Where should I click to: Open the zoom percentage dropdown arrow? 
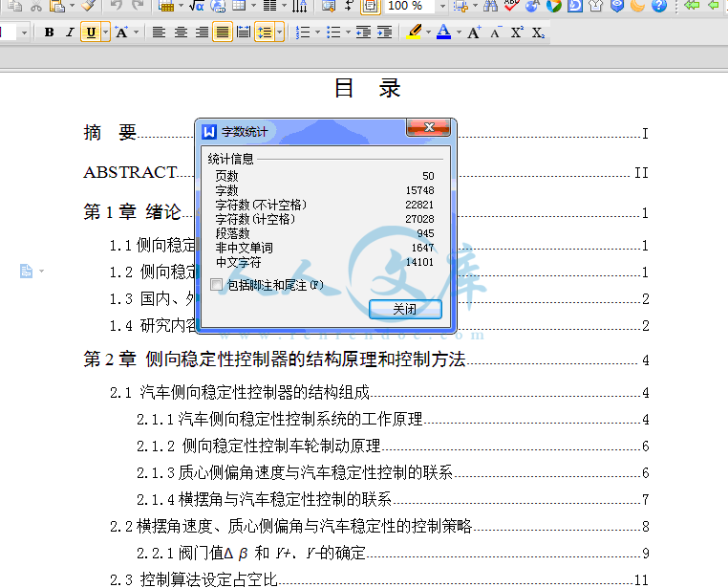click(442, 6)
